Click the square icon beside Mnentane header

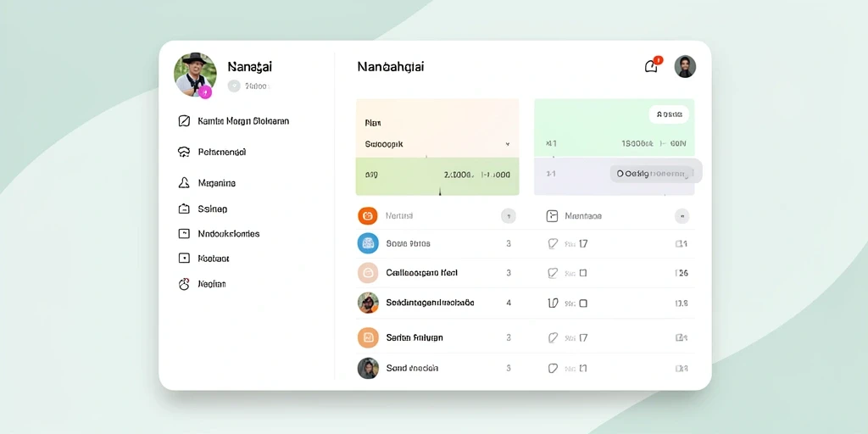pos(552,216)
